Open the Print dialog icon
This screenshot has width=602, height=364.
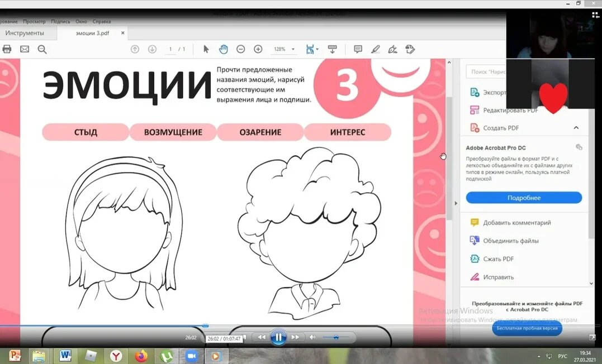coord(7,49)
